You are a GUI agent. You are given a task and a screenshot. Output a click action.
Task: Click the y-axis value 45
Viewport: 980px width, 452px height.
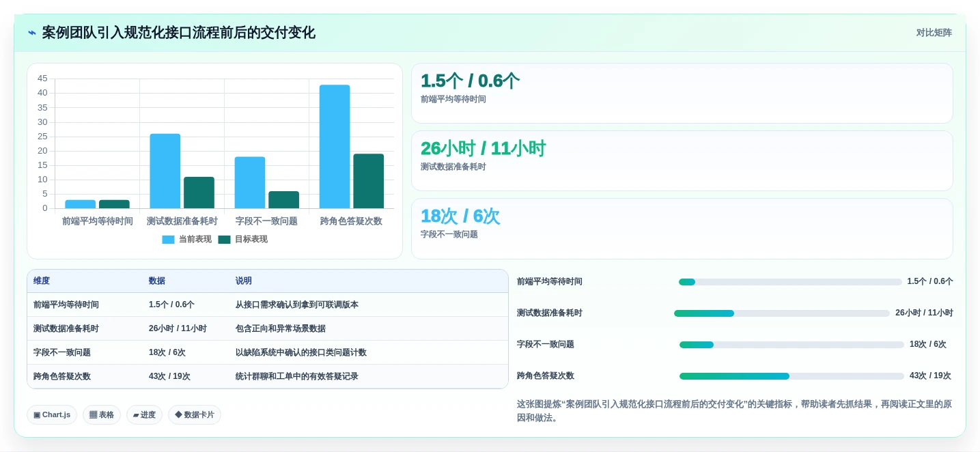click(42, 79)
